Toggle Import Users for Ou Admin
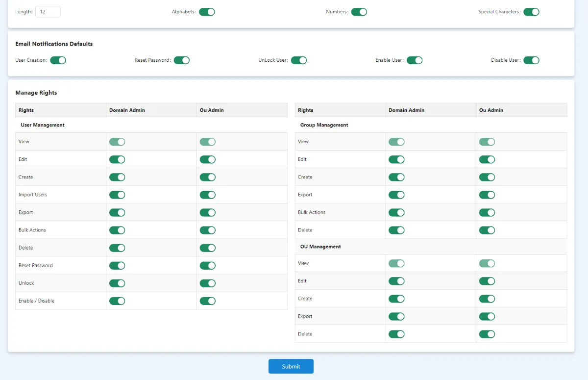This screenshot has height=380, width=588. pos(208,195)
